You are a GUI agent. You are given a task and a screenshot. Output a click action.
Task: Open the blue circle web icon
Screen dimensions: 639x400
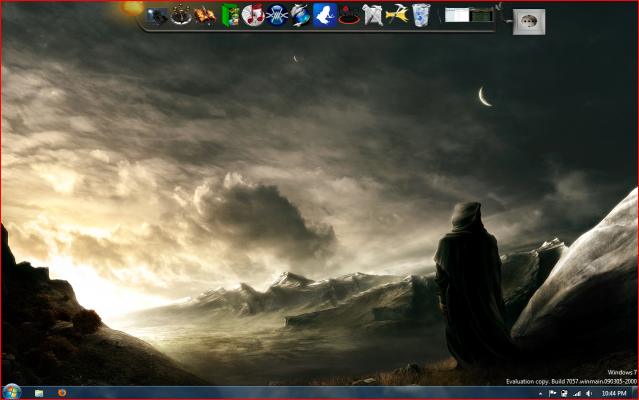[277, 15]
